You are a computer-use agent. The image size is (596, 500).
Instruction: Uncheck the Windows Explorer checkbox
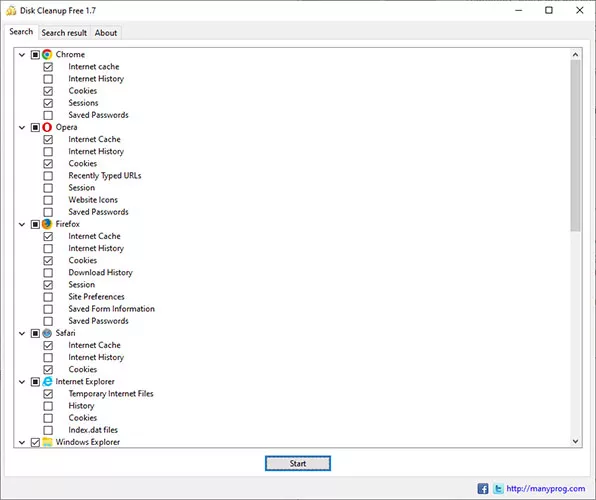point(35,442)
